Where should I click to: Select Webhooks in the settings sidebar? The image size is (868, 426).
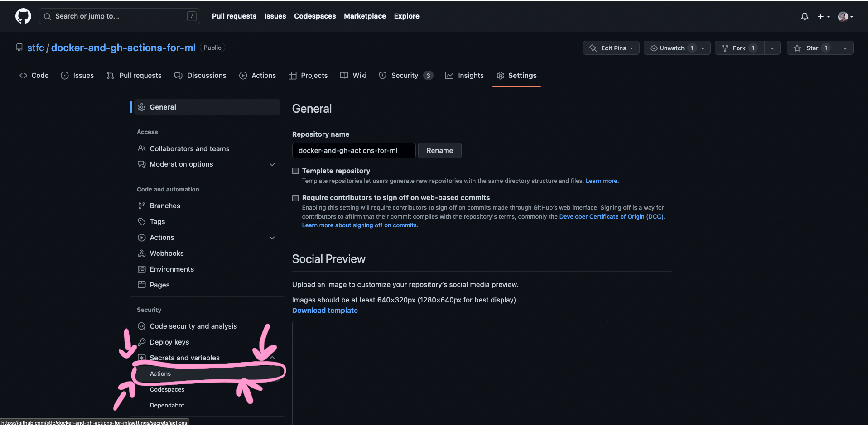click(166, 253)
